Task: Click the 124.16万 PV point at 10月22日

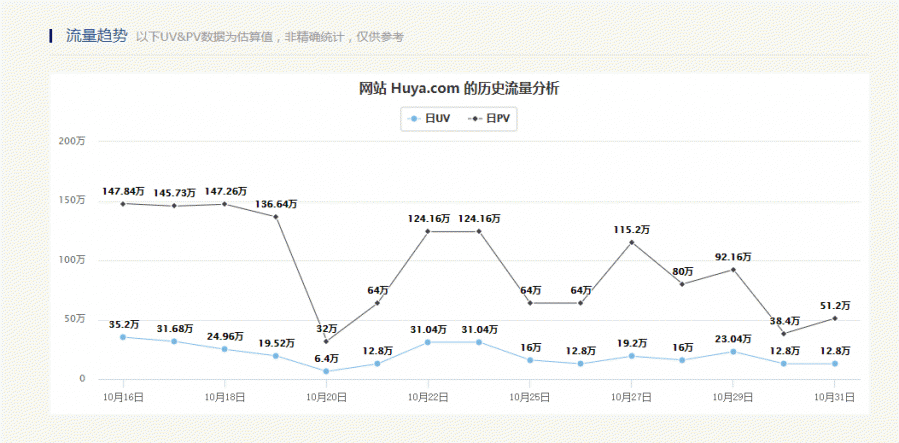Action: click(428, 231)
